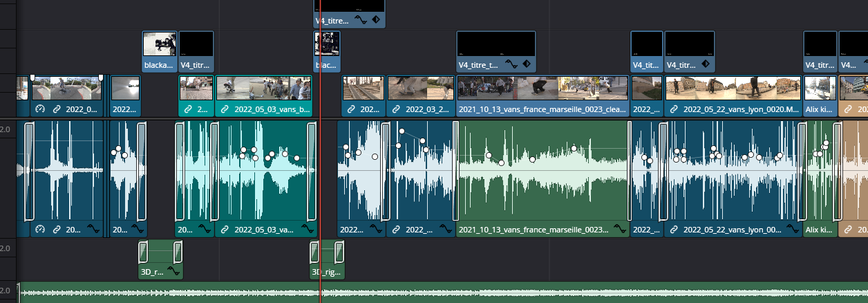Click '2.0' label of the bottom music track
The image size is (868, 303).
click(x=5, y=290)
